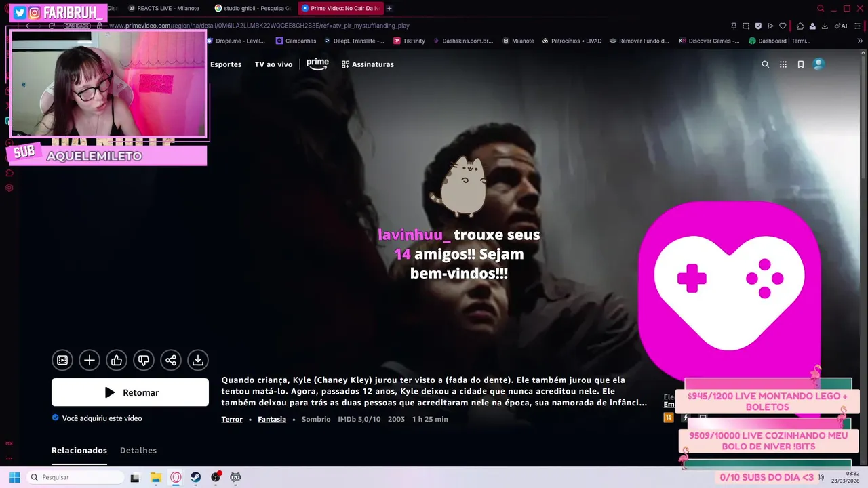The width and height of the screenshot is (868, 488).
Task: Bookmark page with heart icon
Action: click(x=783, y=26)
